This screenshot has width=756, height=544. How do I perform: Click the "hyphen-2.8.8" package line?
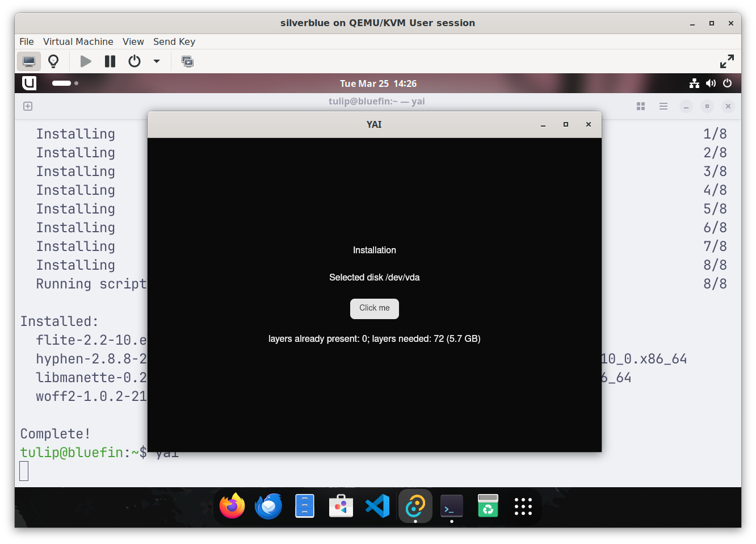[91, 359]
